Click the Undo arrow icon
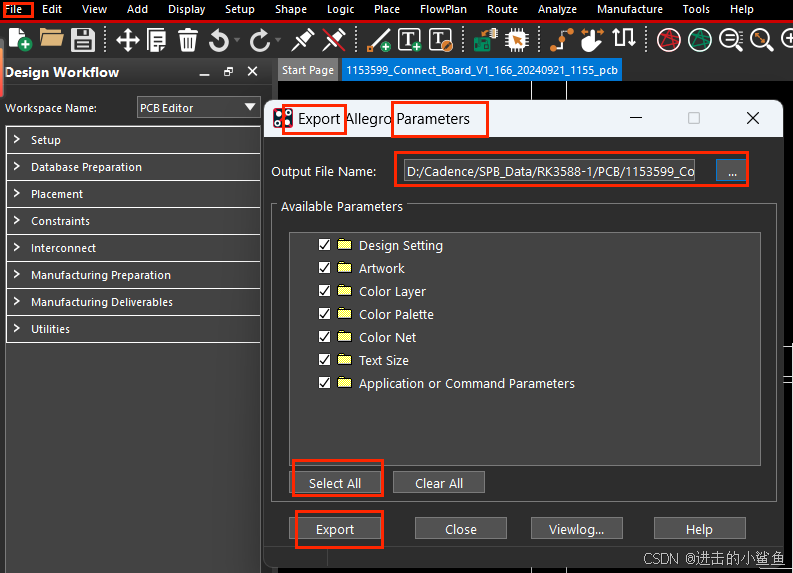The image size is (793, 573). tap(218, 40)
